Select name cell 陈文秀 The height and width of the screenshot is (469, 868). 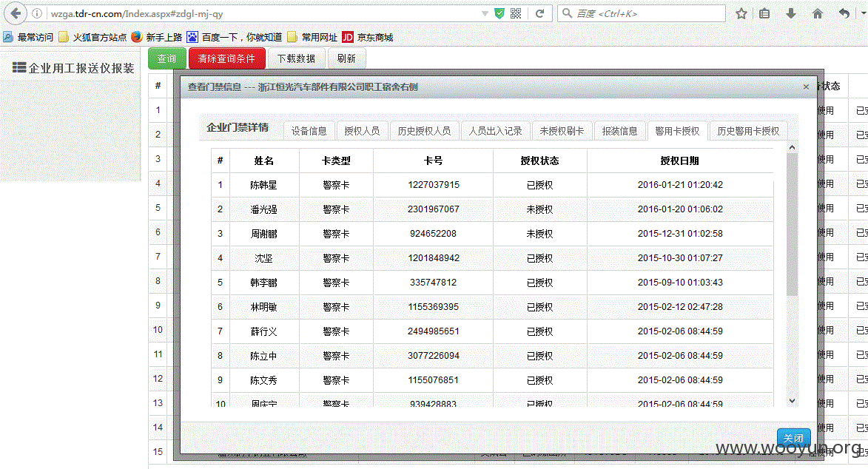(x=264, y=379)
